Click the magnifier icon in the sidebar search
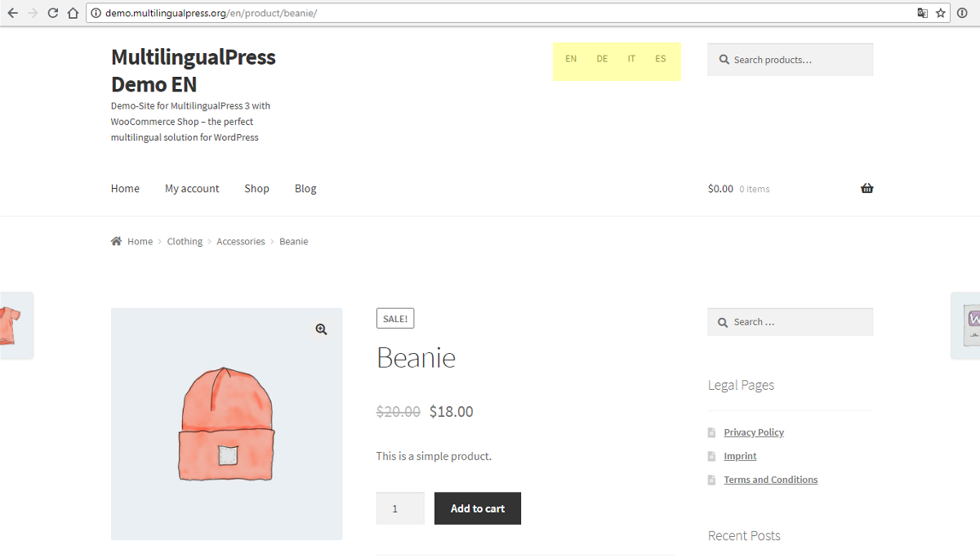The image size is (980, 559). [724, 321]
